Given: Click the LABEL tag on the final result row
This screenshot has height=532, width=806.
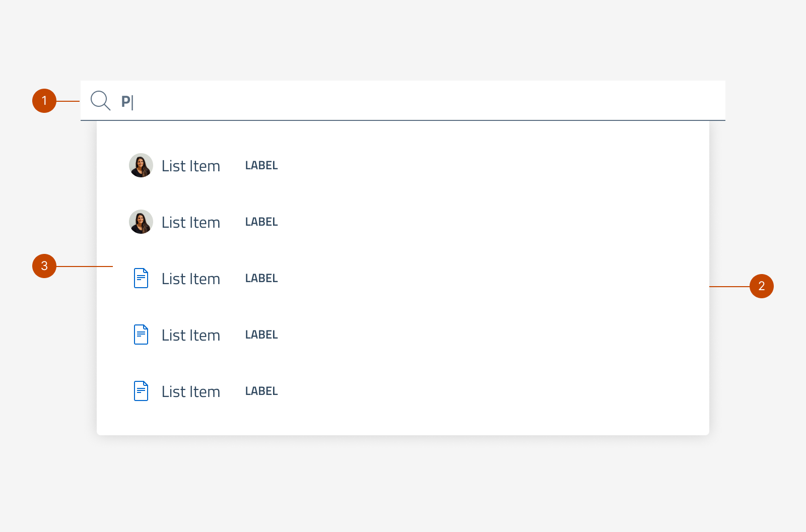Looking at the screenshot, I should [261, 390].
